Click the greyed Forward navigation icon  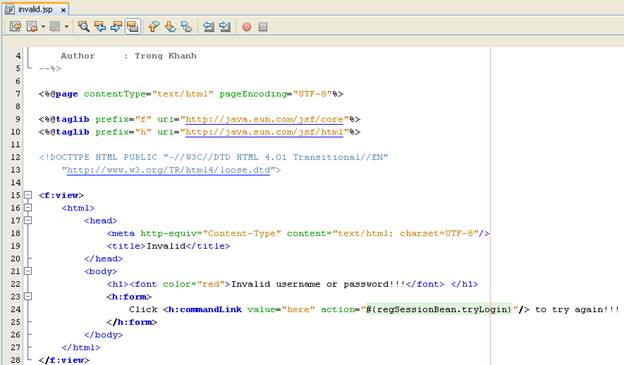point(55,27)
